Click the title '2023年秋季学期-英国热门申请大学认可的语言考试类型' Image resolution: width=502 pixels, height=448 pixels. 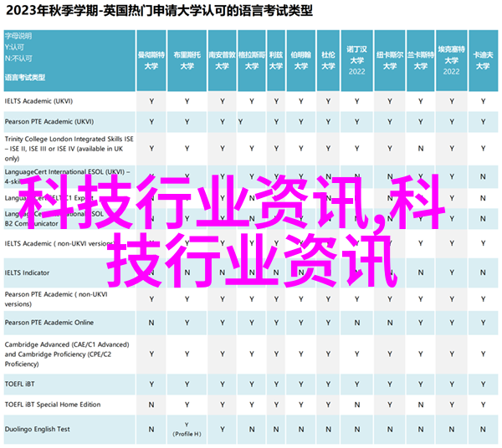159,11
